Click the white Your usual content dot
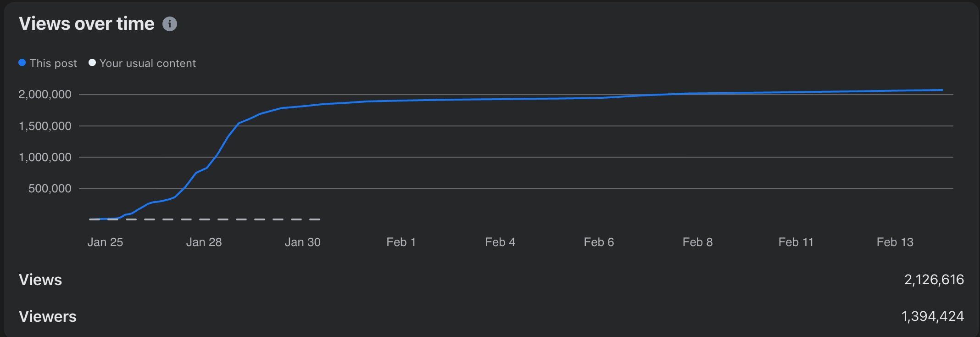Screen dimensions: 980x337 coord(92,63)
